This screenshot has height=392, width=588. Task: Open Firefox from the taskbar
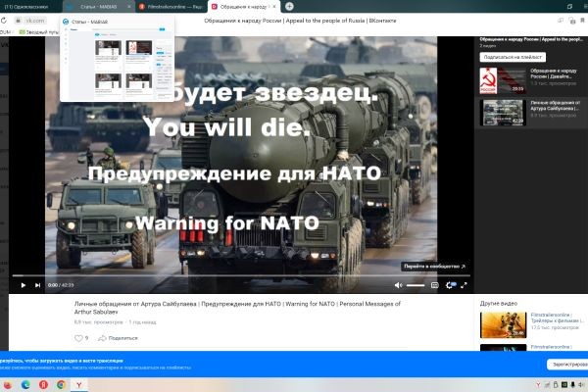pyautogui.click(x=7, y=385)
